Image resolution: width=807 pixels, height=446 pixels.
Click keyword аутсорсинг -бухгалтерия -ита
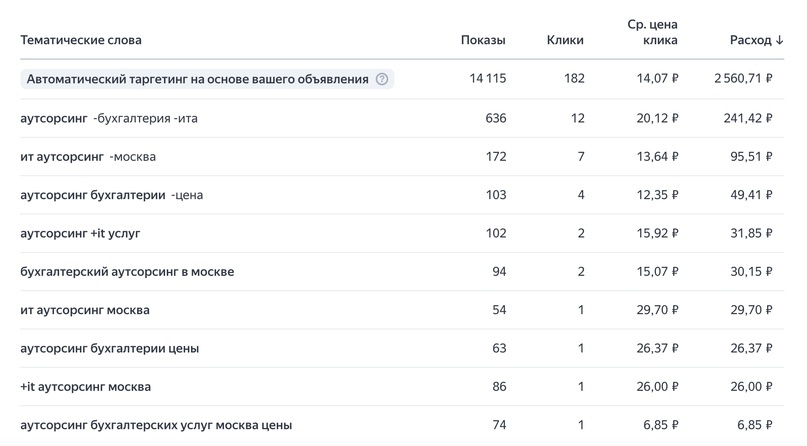pyautogui.click(x=109, y=118)
